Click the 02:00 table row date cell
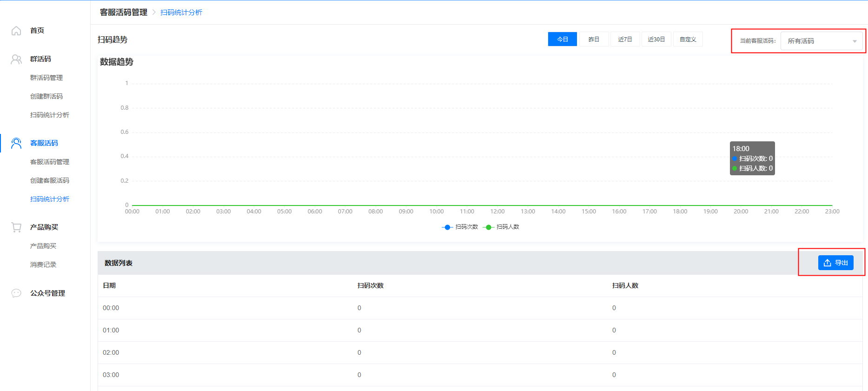 (x=111, y=352)
